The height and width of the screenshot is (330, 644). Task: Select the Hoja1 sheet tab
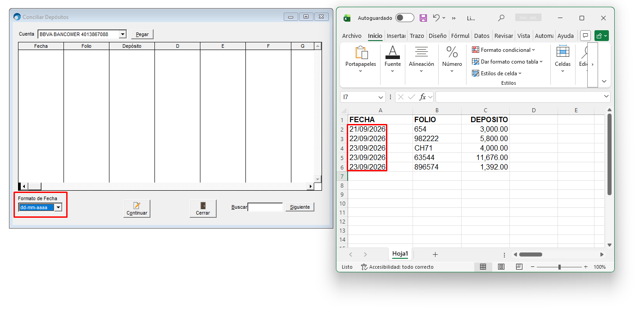(400, 254)
